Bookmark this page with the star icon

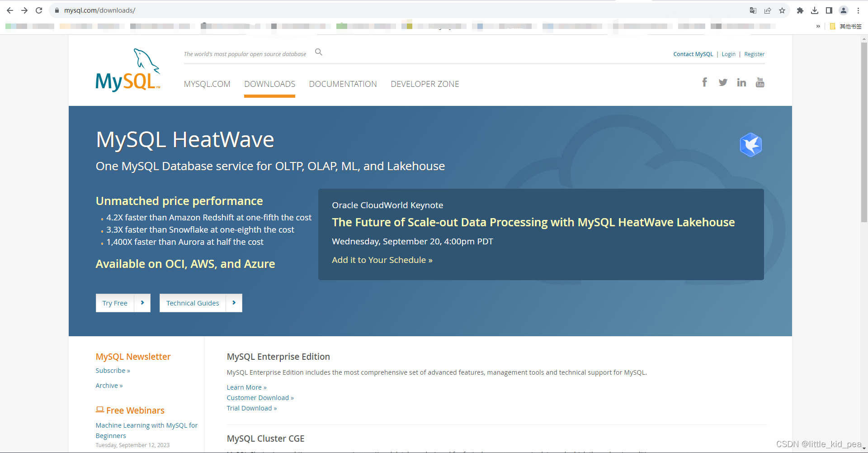pos(782,10)
